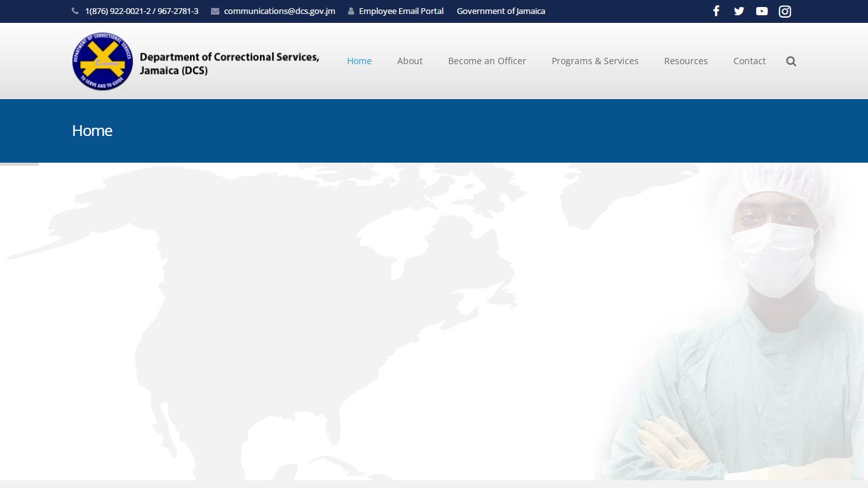Open the About menu

[x=410, y=61]
